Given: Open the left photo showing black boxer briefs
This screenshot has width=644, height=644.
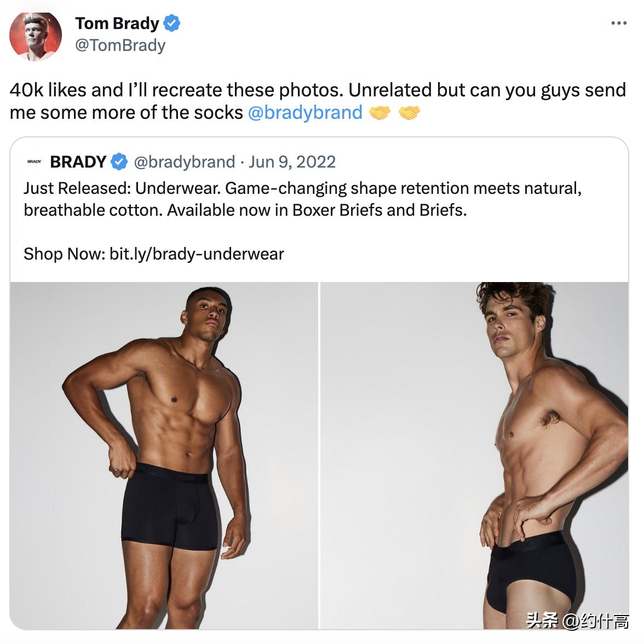Looking at the screenshot, I should [x=164, y=456].
